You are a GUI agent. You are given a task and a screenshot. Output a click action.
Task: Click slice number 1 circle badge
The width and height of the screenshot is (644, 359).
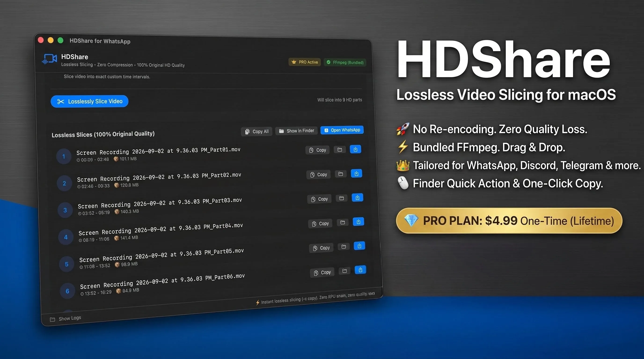[x=64, y=156]
